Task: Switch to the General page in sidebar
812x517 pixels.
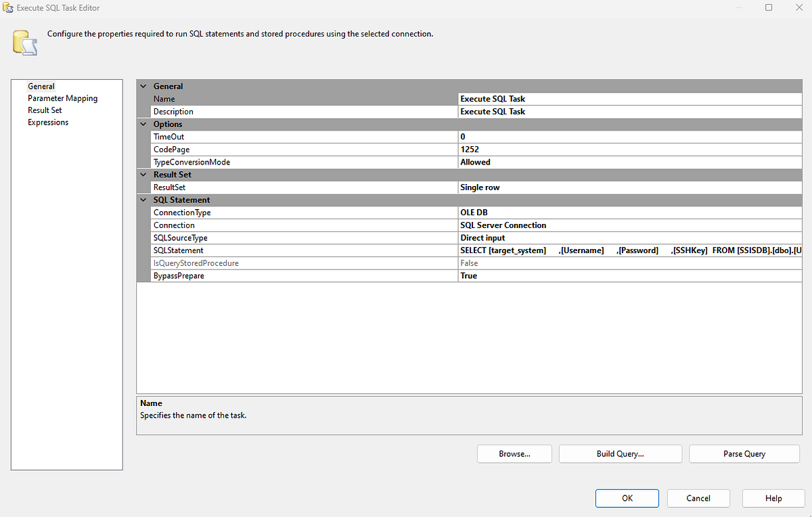Action: [x=41, y=86]
